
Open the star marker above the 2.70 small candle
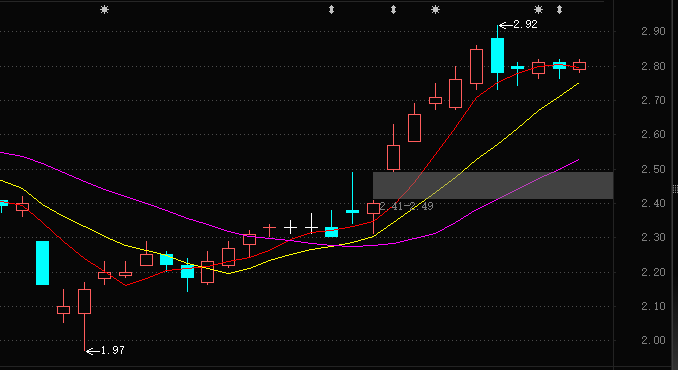(435, 10)
